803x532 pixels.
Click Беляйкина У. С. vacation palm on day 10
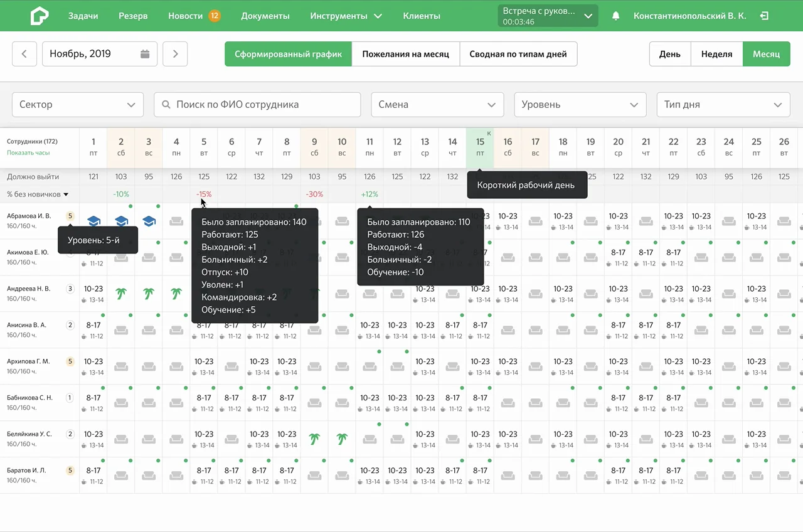pos(342,439)
